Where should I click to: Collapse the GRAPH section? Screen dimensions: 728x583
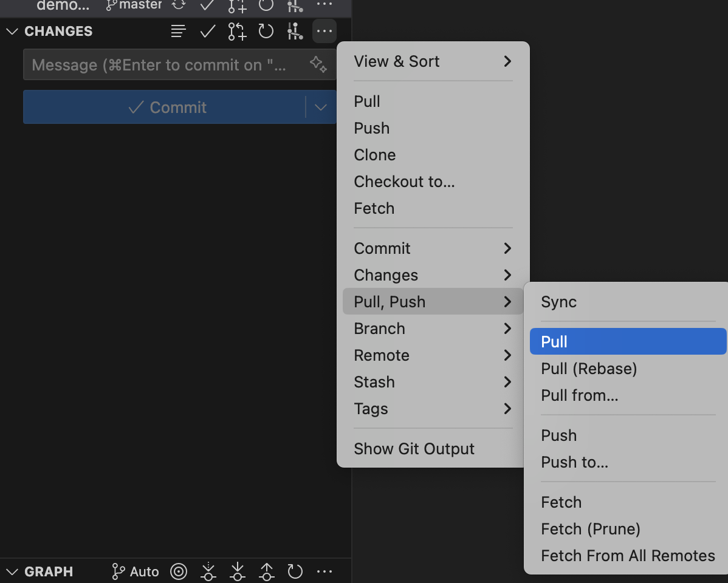click(x=12, y=571)
